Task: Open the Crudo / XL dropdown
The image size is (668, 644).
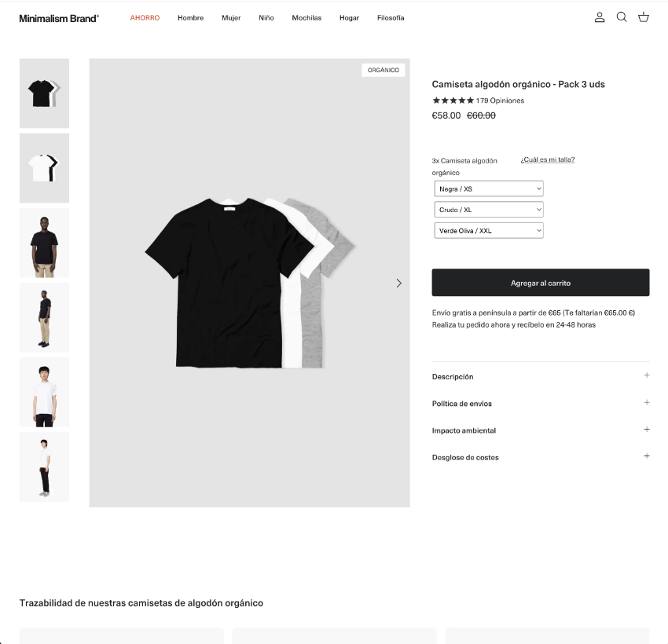Action: [x=489, y=210]
